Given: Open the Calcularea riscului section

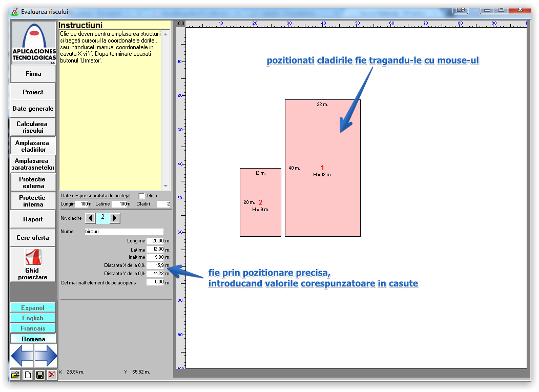Looking at the screenshot, I should [33, 127].
